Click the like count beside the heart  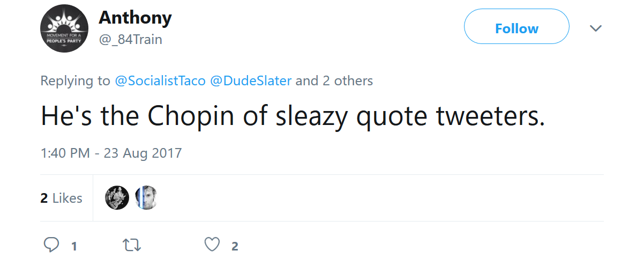[x=235, y=246]
